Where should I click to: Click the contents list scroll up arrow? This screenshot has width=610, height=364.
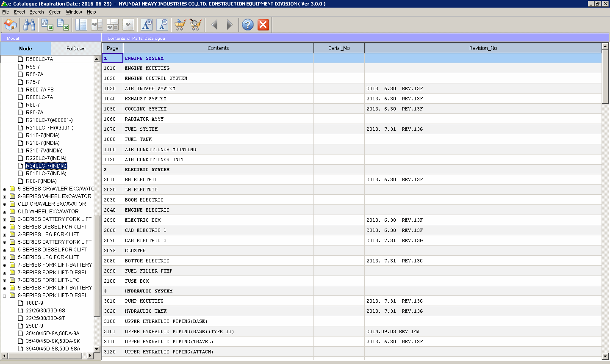tap(605, 46)
